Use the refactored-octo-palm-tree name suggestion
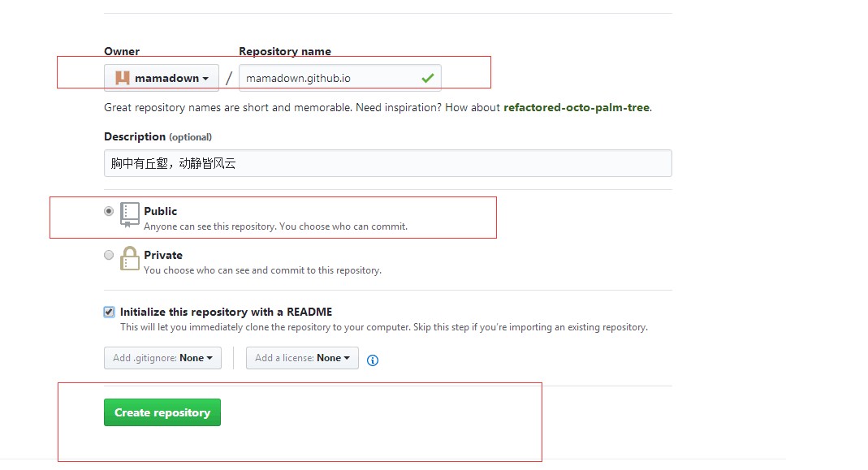 pyautogui.click(x=577, y=107)
